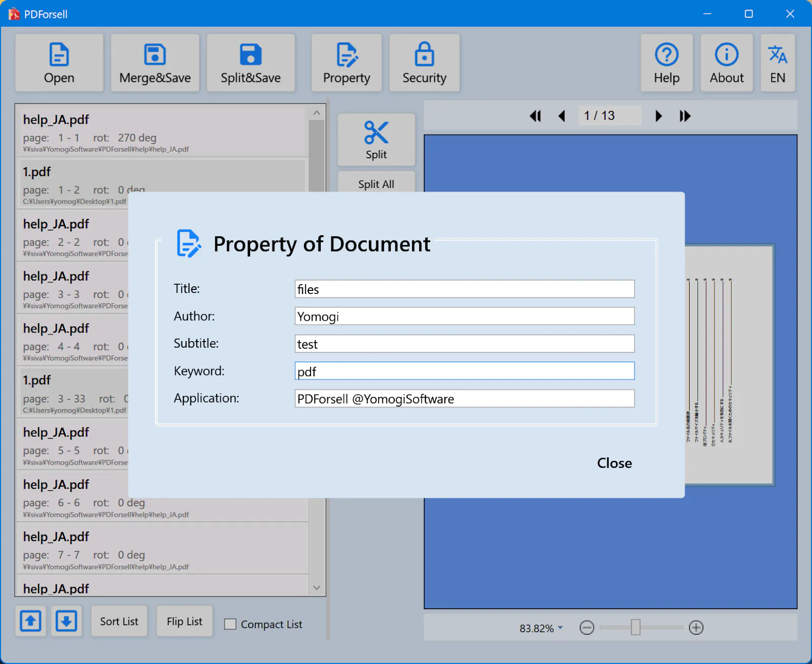Image resolution: width=812 pixels, height=664 pixels.
Task: Jump to the first page
Action: coord(535,116)
